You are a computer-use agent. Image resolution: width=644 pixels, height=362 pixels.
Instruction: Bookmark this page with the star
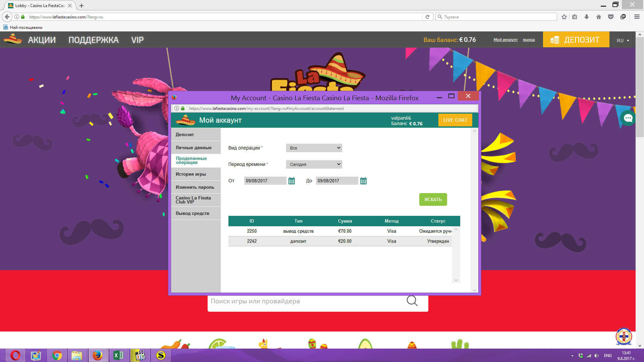click(564, 17)
